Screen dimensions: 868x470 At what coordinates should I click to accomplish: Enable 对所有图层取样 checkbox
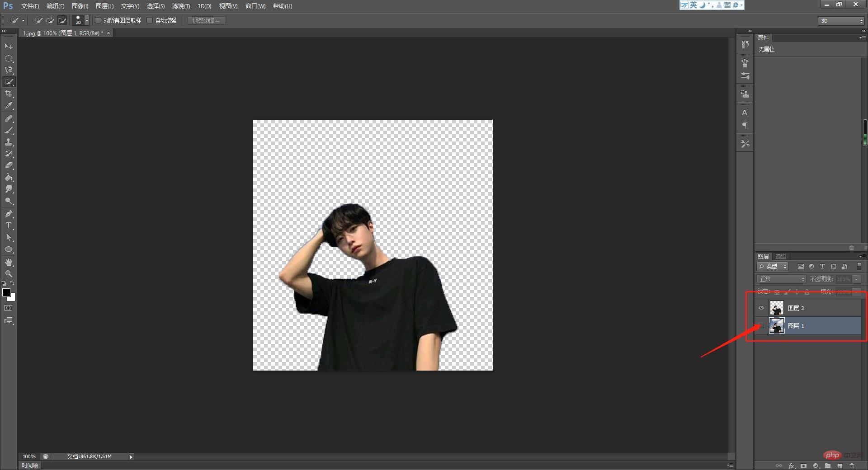tap(98, 20)
